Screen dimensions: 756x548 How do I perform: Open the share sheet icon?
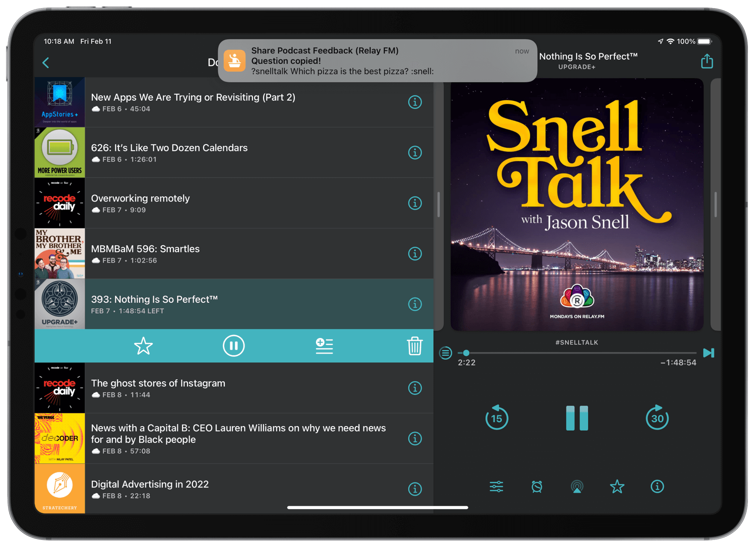click(707, 61)
